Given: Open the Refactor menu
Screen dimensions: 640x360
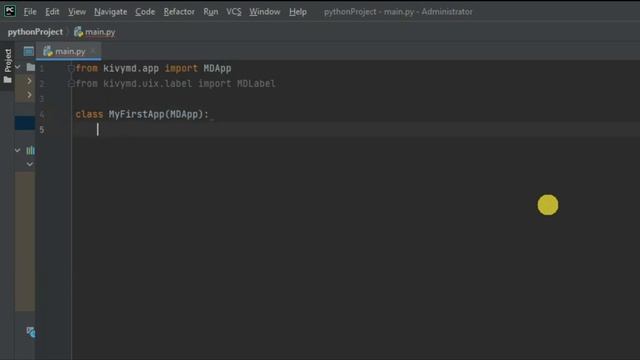Looking at the screenshot, I should tap(179, 12).
